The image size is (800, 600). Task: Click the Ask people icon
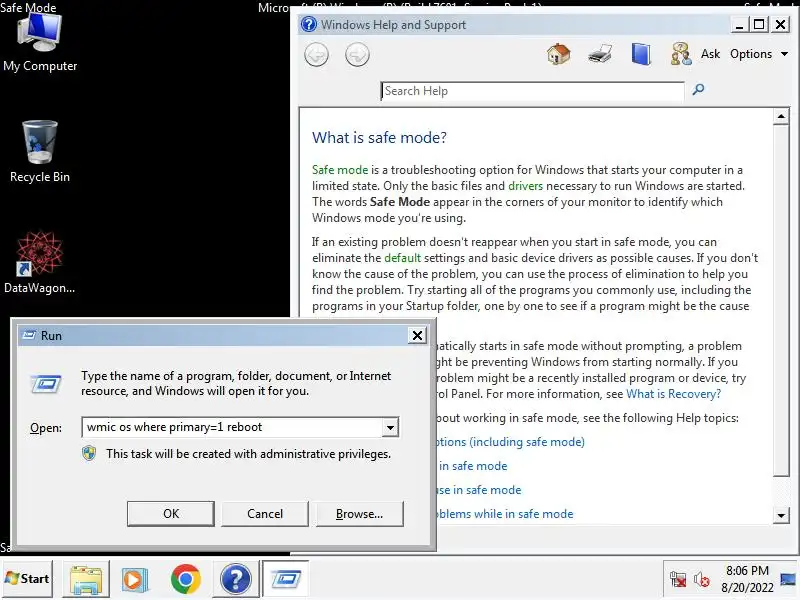point(681,54)
